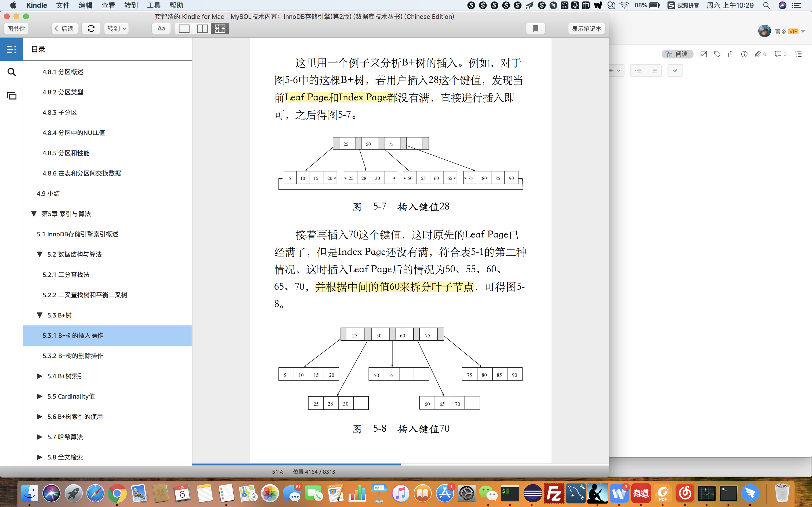The image size is (812, 507).
Task: Open the 转到 dropdown
Action: (117, 28)
